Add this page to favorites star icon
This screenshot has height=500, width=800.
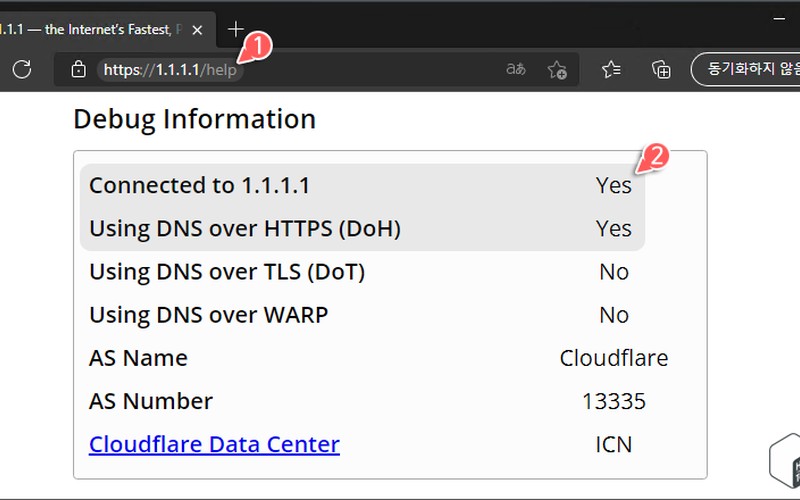click(557, 69)
